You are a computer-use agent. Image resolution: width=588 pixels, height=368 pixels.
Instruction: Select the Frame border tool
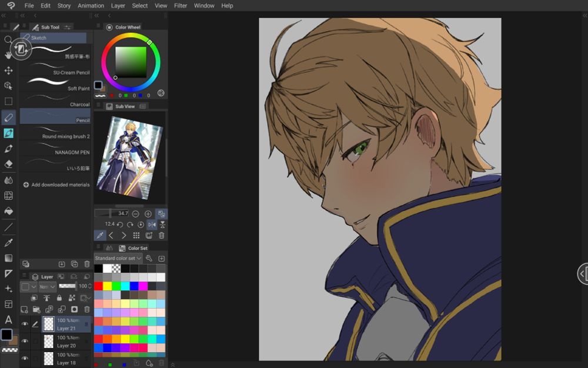coord(8,305)
